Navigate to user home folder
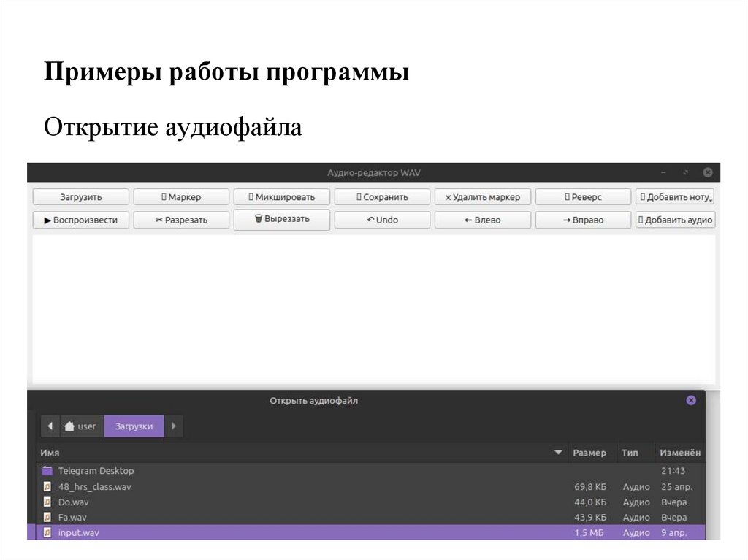This screenshot has height=560, width=748. [x=81, y=426]
